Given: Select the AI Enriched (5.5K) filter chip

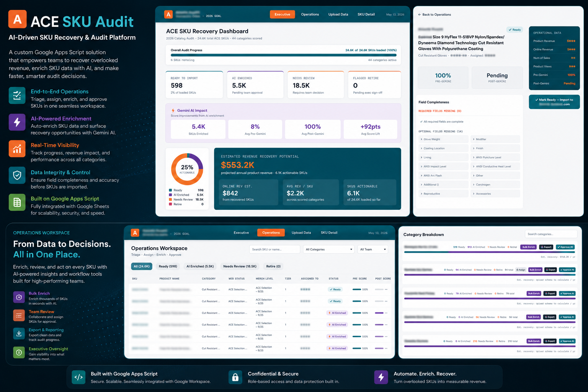Looking at the screenshot, I should pos(200,266).
